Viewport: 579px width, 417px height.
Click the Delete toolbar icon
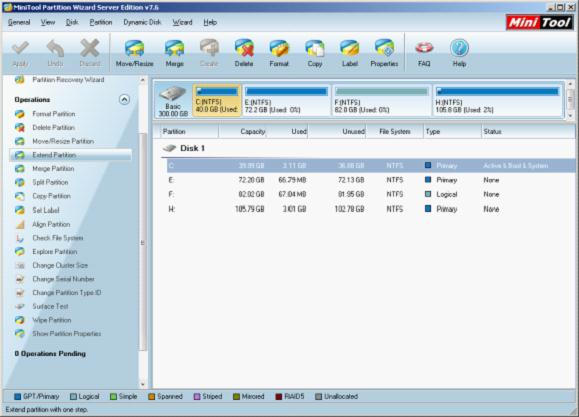pyautogui.click(x=244, y=48)
